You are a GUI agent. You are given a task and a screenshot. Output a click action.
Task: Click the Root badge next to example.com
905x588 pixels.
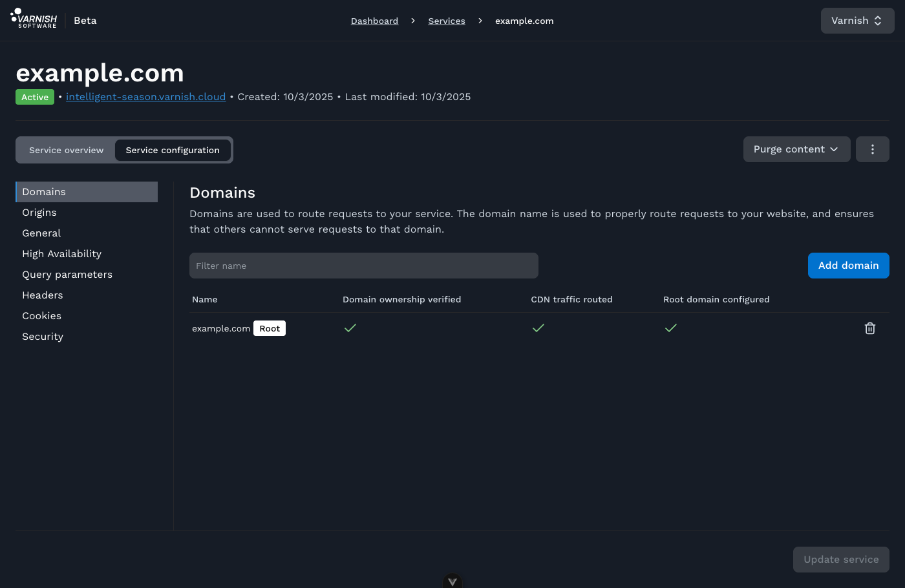[270, 328]
